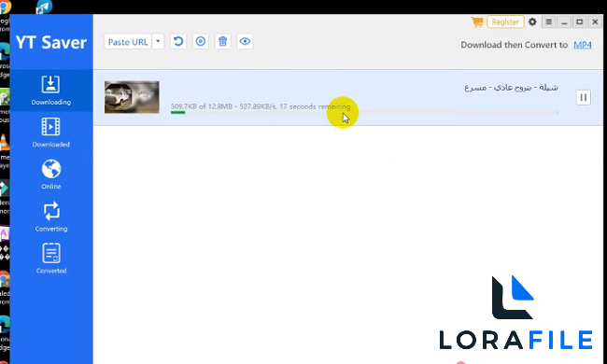The image size is (607, 364).
Task: Toggle the eye private mode icon
Action: coord(245,41)
